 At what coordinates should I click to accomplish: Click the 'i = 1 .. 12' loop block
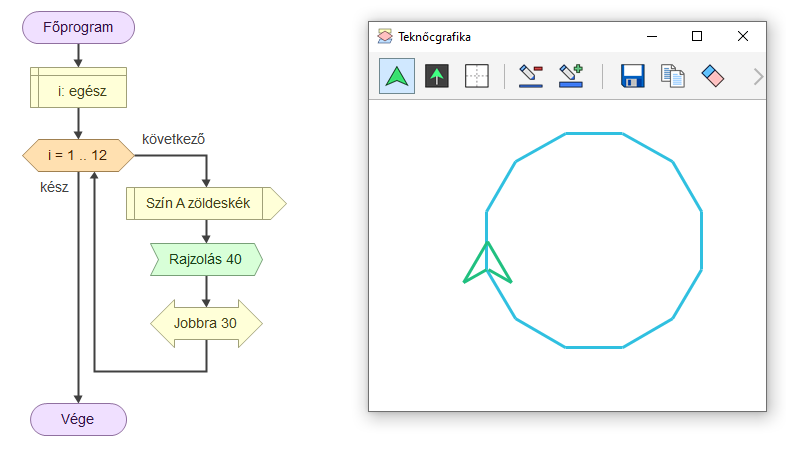(x=78, y=155)
